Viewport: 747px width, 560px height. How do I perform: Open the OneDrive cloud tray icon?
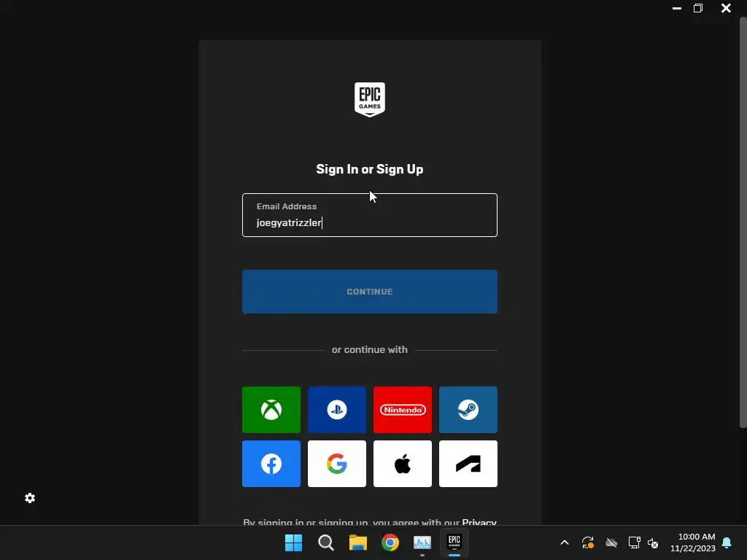tap(611, 542)
